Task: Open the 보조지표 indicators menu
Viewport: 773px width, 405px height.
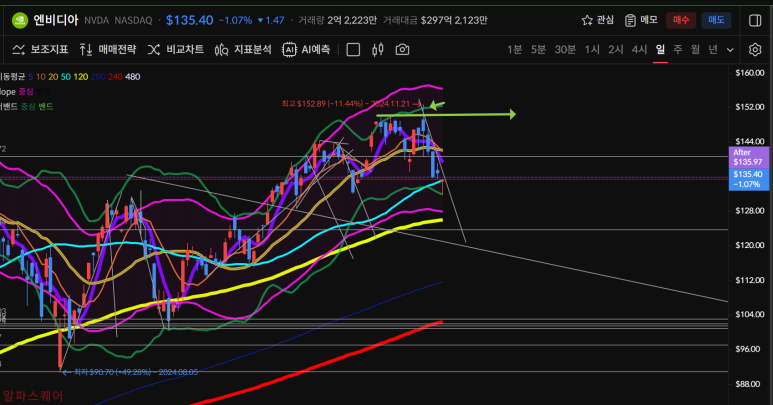Action: [40, 49]
